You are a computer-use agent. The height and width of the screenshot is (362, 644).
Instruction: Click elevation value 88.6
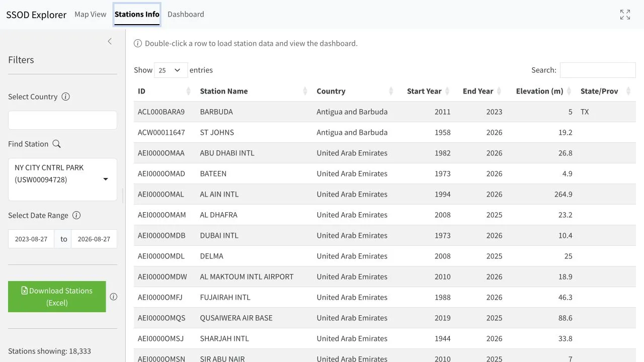565,318
